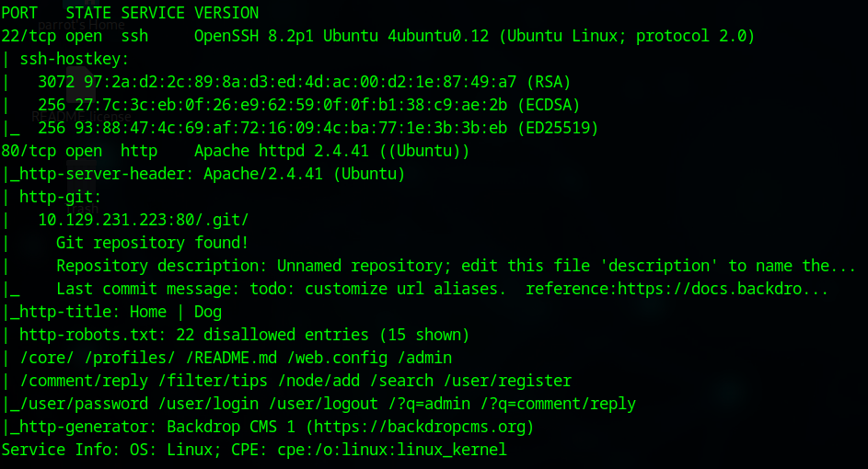The image size is (868, 469).
Task: Click the 80/tcp port entry
Action: pyautogui.click(x=29, y=151)
